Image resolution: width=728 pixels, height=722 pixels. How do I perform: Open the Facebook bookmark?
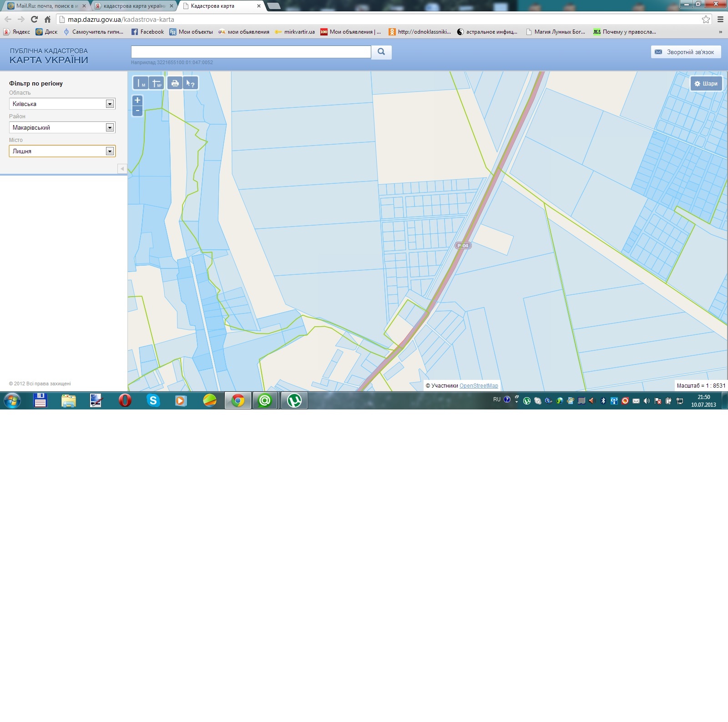[x=147, y=32]
